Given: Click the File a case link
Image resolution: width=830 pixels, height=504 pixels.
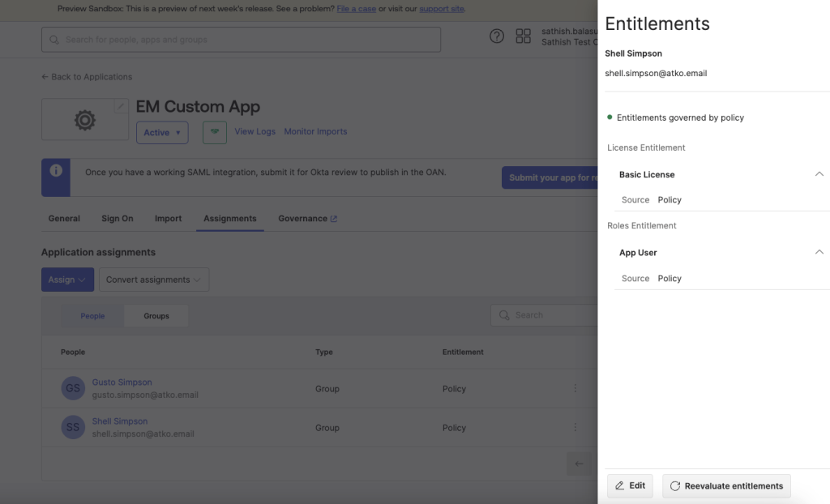Looking at the screenshot, I should [x=357, y=8].
